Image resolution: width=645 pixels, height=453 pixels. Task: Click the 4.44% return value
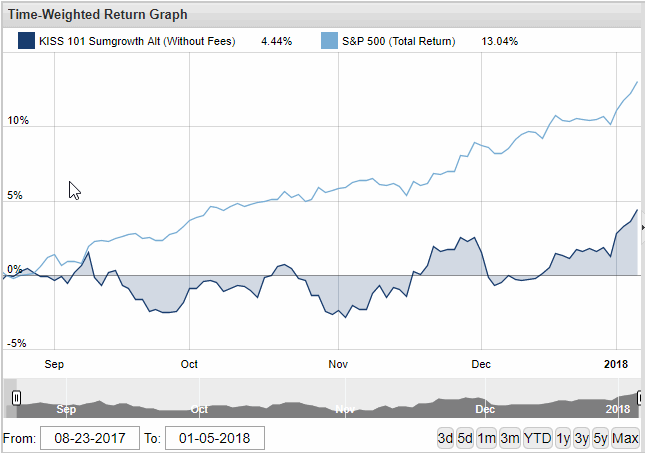(276, 41)
